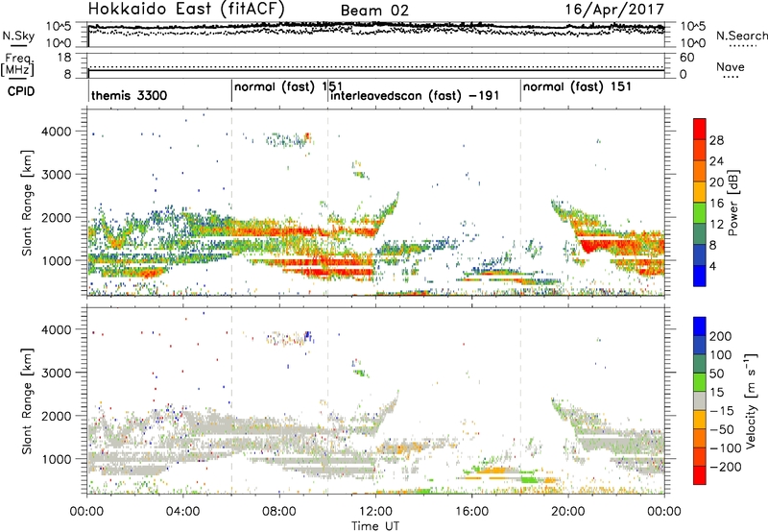Image resolution: width=768 pixels, height=532 pixels.
Task: Click 'normal (fast) 151' entry after 18:00
Action: pos(577,86)
